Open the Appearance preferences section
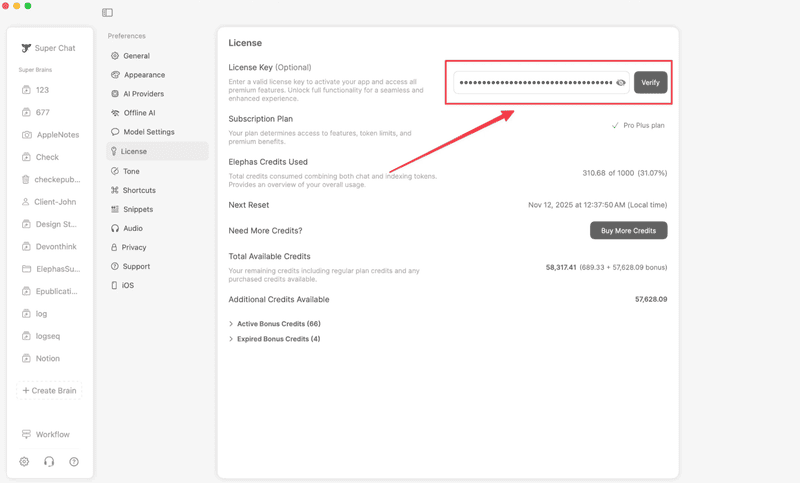This screenshot has width=800, height=483. pos(144,75)
